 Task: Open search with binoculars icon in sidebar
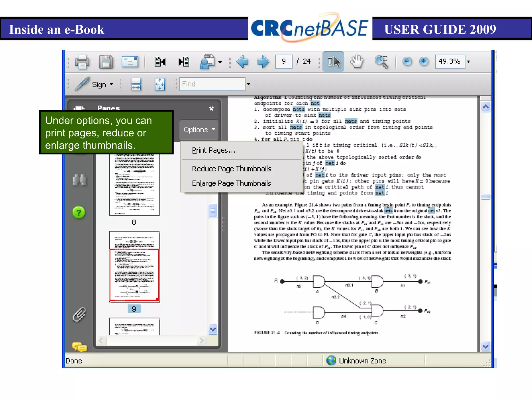pyautogui.click(x=79, y=180)
